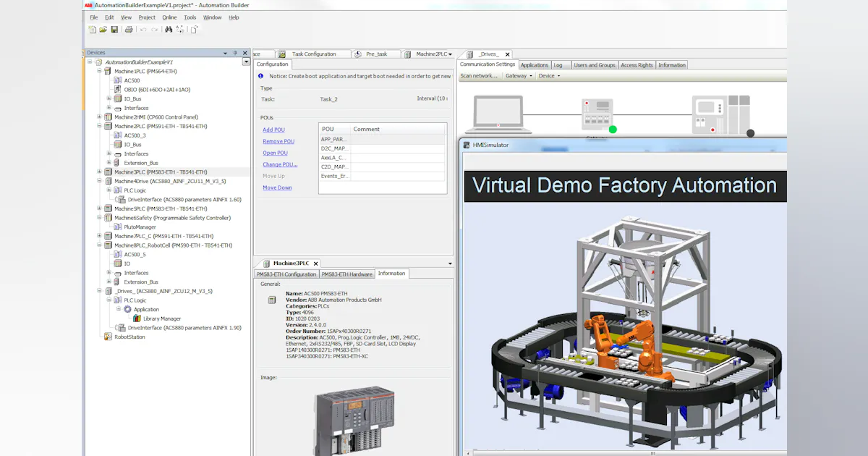
Task: Click the blue notice info icon
Action: (261, 76)
